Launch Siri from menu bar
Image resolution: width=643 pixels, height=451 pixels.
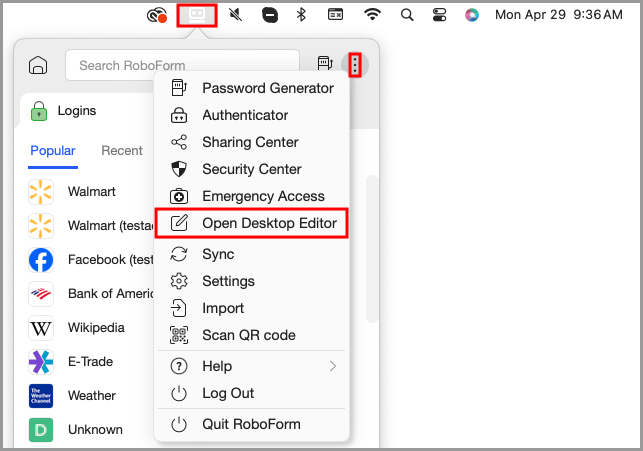click(472, 15)
